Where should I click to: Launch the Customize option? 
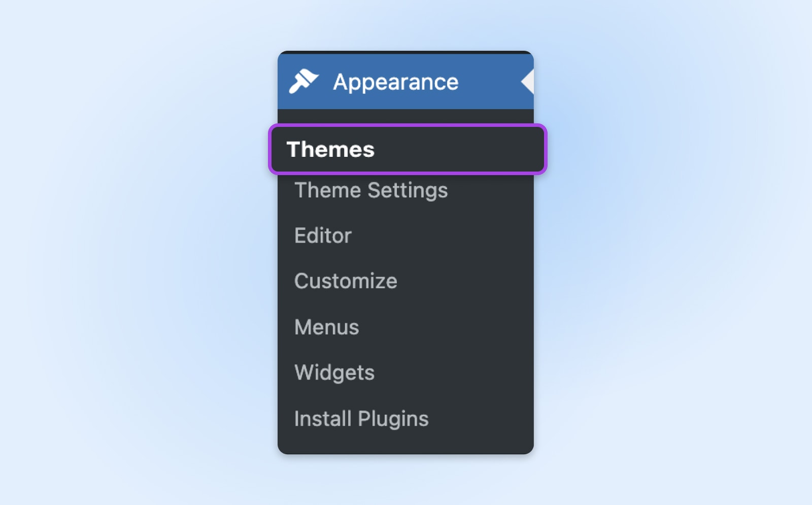tap(346, 281)
